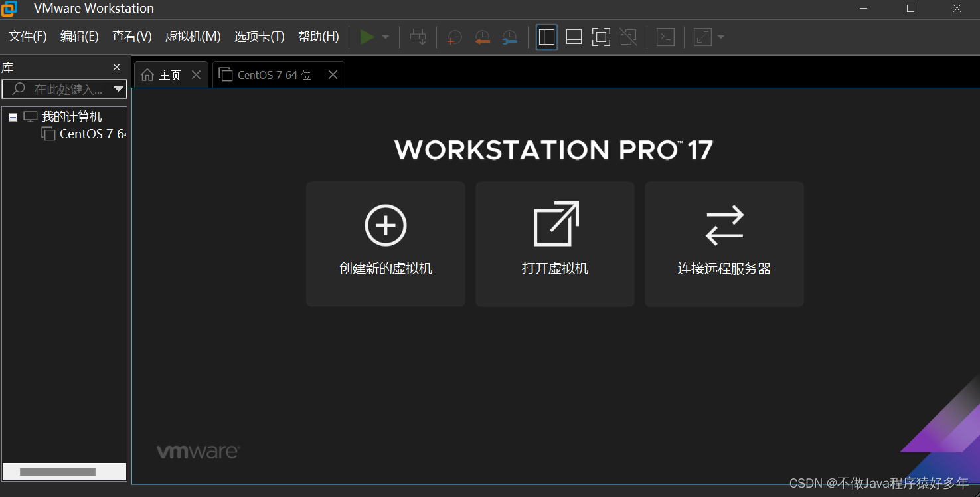
Task: Maximize the VMware Workstation window
Action: (x=910, y=9)
